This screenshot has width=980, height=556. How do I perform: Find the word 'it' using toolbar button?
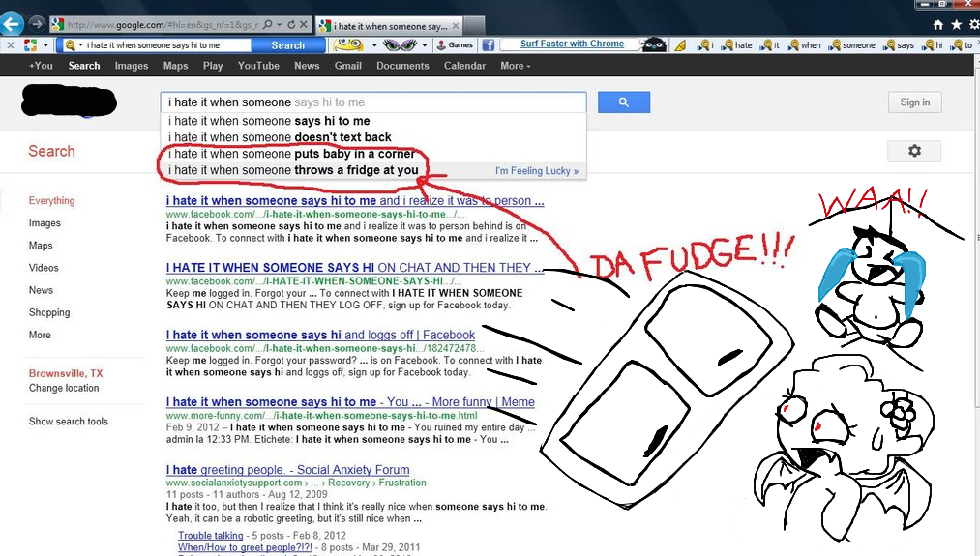pos(770,45)
